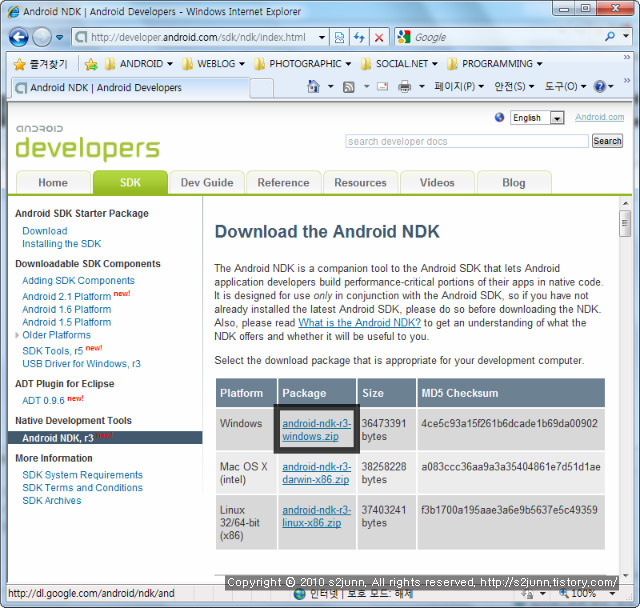Click the blue Help icon
Screen dimensions: 640x608
pyautogui.click(x=600, y=87)
